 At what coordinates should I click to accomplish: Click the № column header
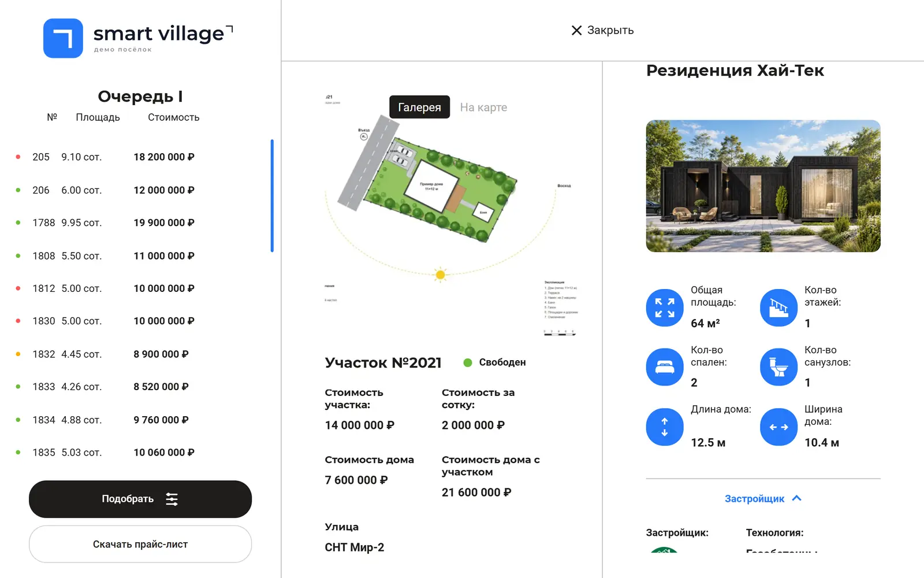52,117
